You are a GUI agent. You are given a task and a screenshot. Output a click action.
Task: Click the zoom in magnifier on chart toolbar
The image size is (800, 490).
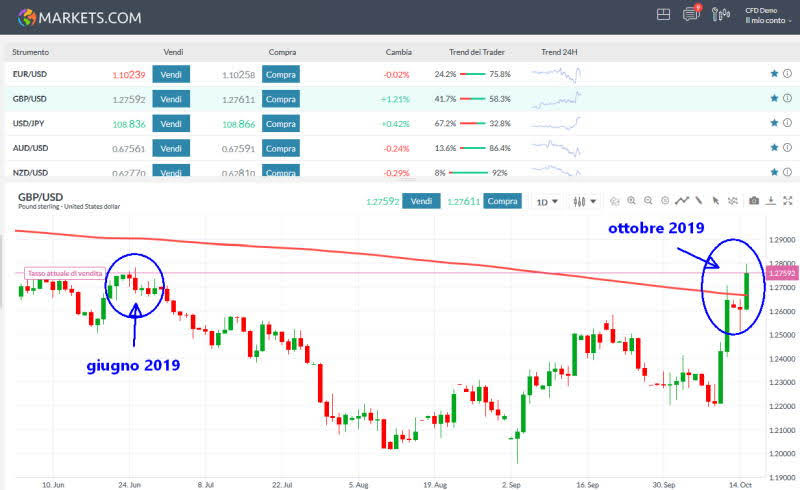click(x=632, y=201)
